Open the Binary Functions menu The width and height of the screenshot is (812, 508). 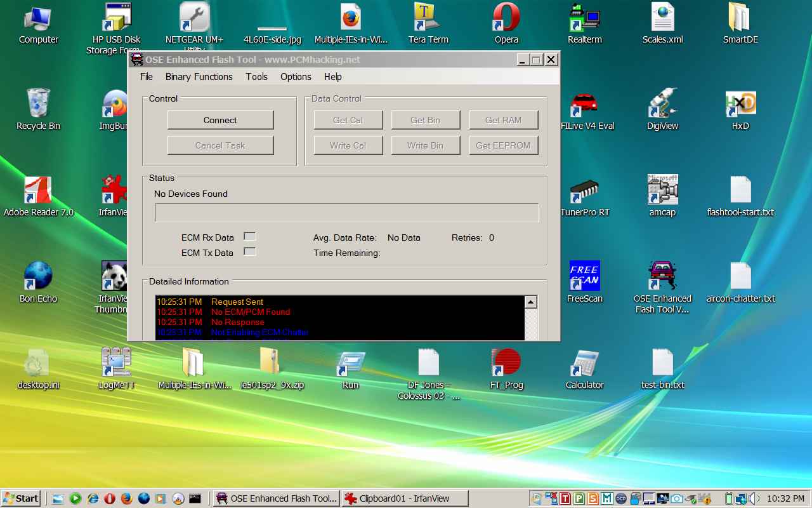click(199, 77)
